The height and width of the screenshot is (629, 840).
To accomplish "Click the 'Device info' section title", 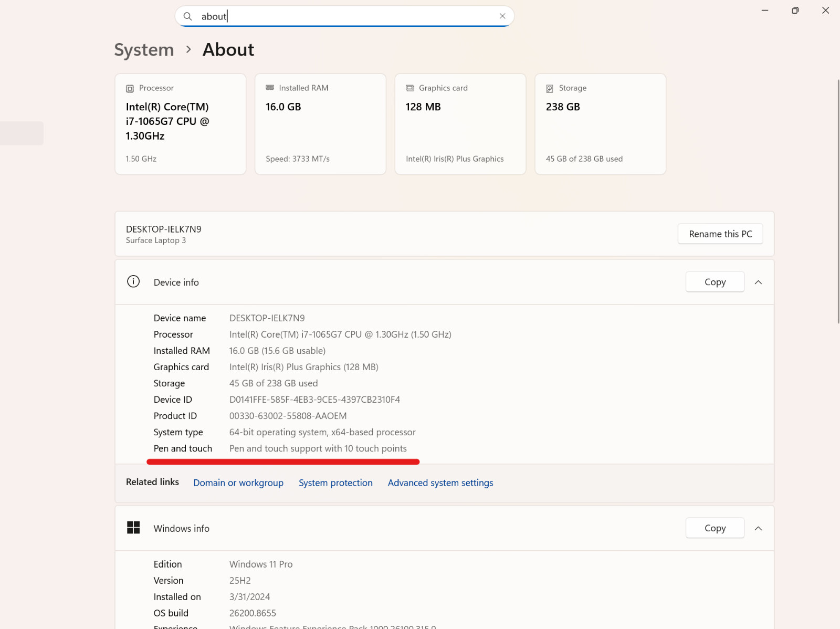I will coord(176,282).
